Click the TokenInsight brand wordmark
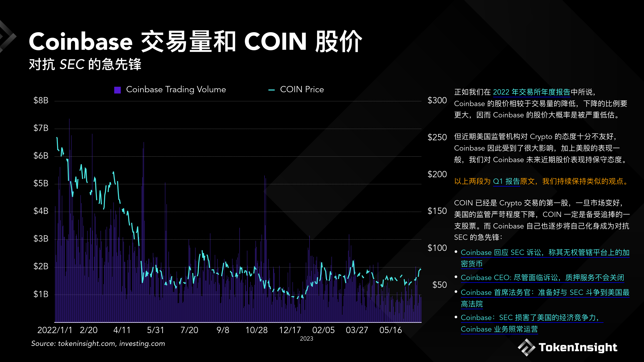The width and height of the screenshot is (644, 362). tap(578, 347)
